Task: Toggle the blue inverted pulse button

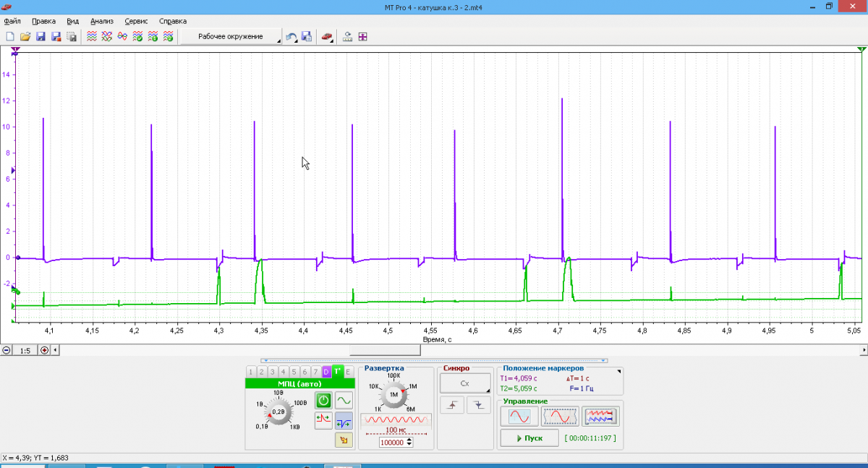Action: click(x=344, y=420)
